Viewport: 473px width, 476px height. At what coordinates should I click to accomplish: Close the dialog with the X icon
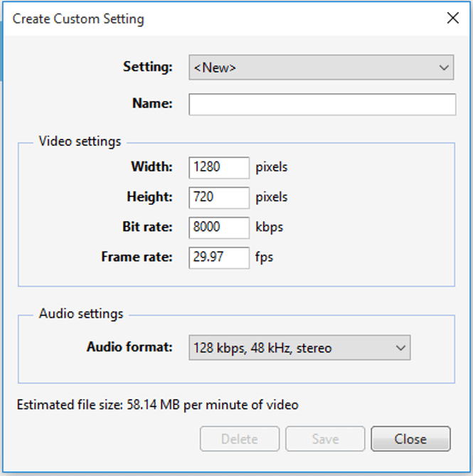pos(453,18)
